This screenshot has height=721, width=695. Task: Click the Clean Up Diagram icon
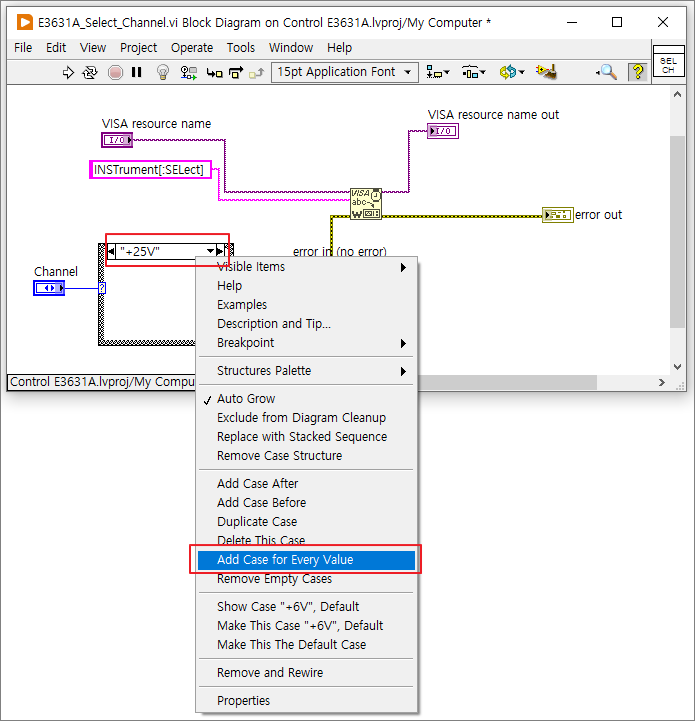(546, 72)
